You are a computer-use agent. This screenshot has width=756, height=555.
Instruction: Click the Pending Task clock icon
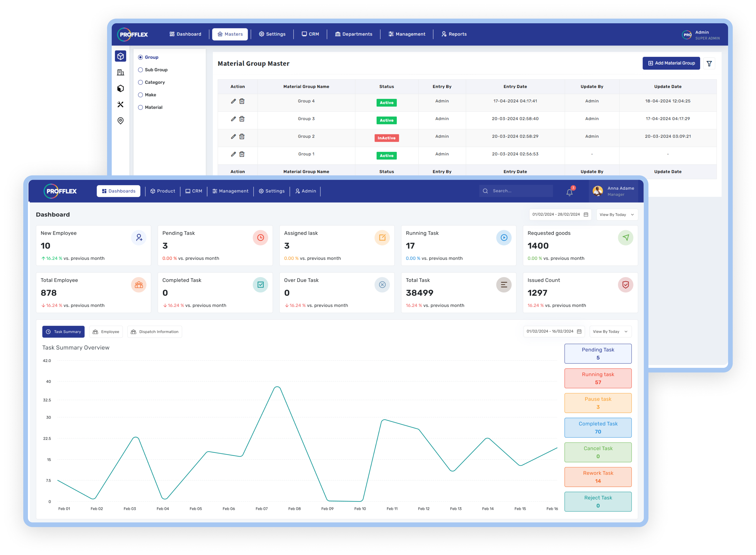260,237
